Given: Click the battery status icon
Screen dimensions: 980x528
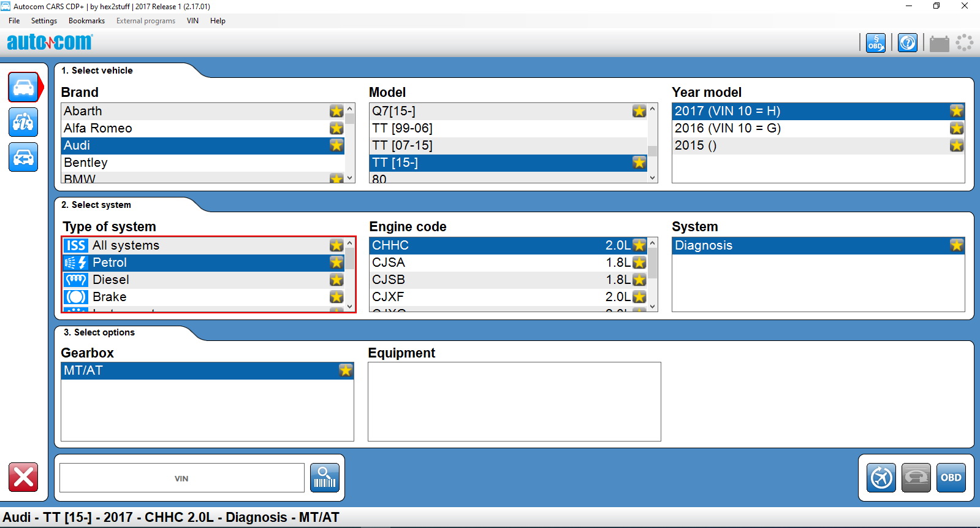Looking at the screenshot, I should (x=939, y=44).
